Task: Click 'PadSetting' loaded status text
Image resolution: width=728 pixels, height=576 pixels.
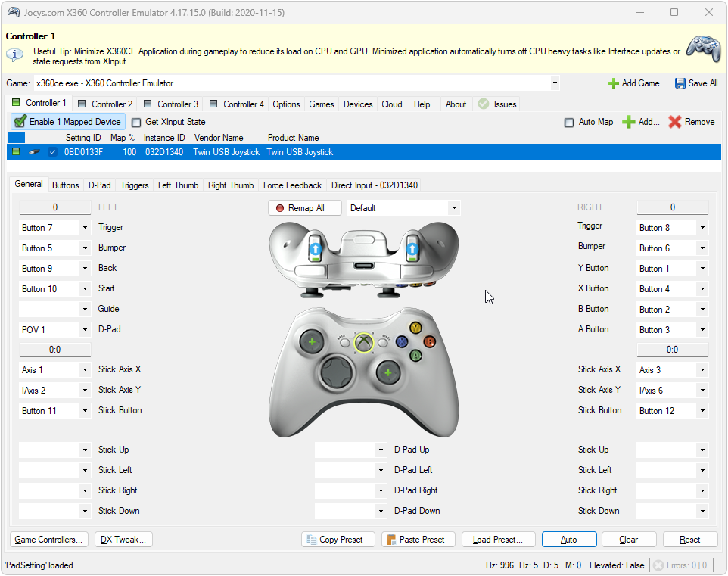Action: coord(39,565)
